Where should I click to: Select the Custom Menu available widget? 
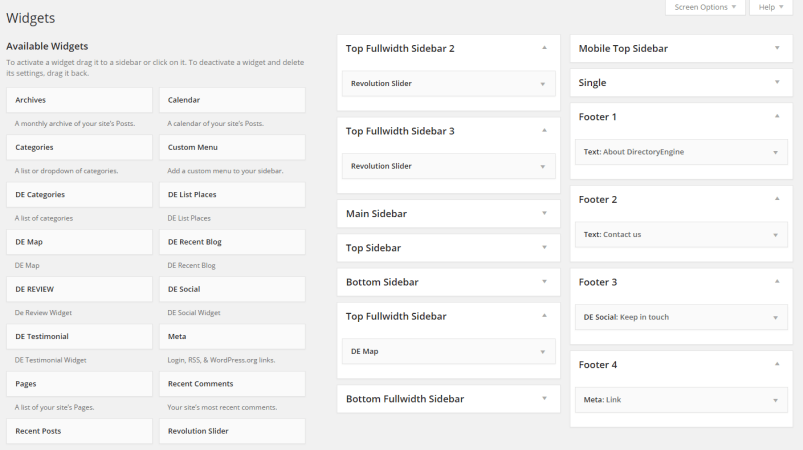click(x=232, y=147)
